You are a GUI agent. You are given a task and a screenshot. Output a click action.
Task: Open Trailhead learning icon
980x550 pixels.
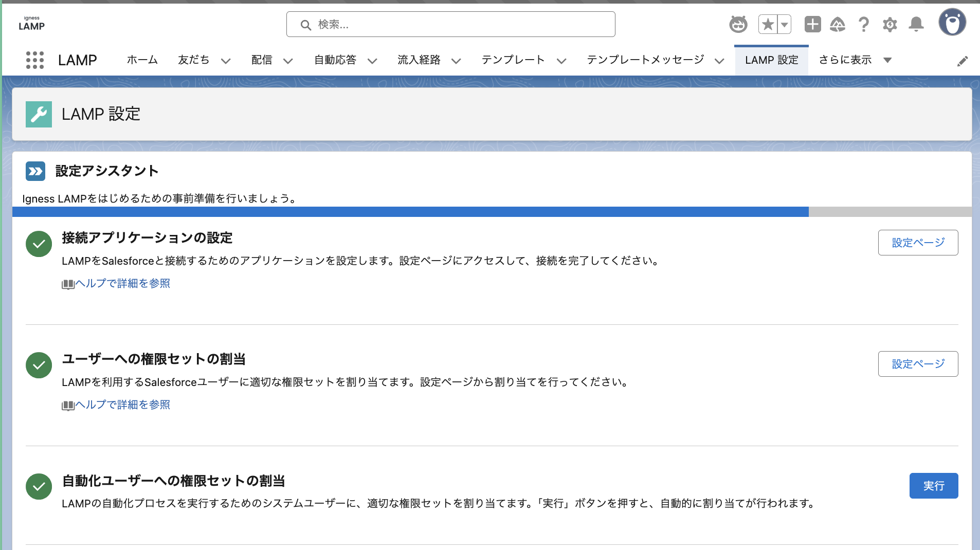(x=838, y=24)
